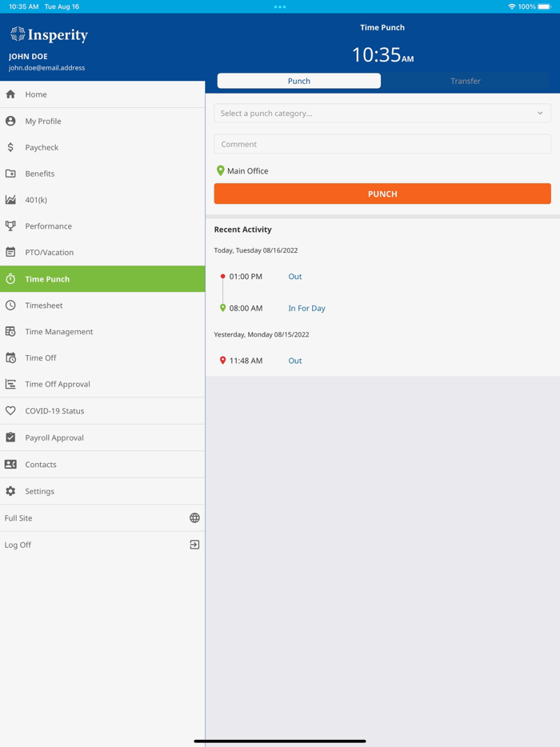The image size is (560, 747).
Task: Click the Time Off calendar-clock icon
Action: 10,358
